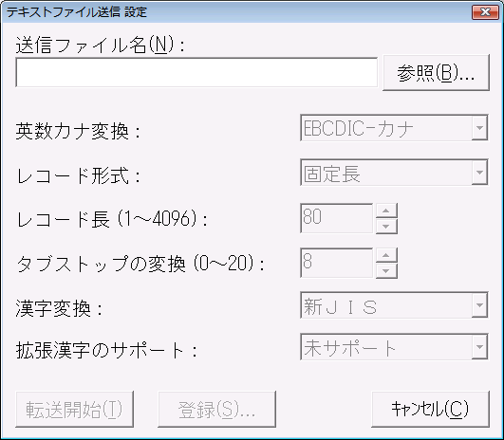Select the EBCDIC-カナ combo box text
Screen dimensions: 504x440
[359, 128]
